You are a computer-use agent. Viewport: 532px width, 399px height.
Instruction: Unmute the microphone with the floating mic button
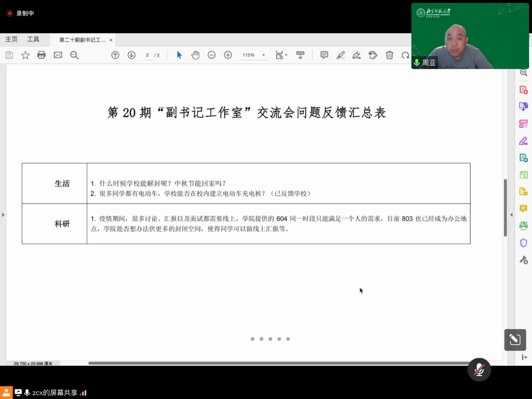(479, 370)
